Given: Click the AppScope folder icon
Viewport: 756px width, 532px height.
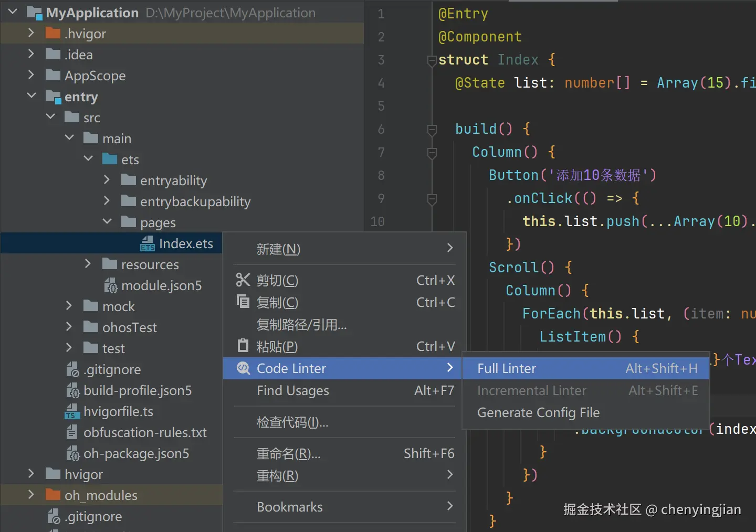Looking at the screenshot, I should (x=53, y=76).
